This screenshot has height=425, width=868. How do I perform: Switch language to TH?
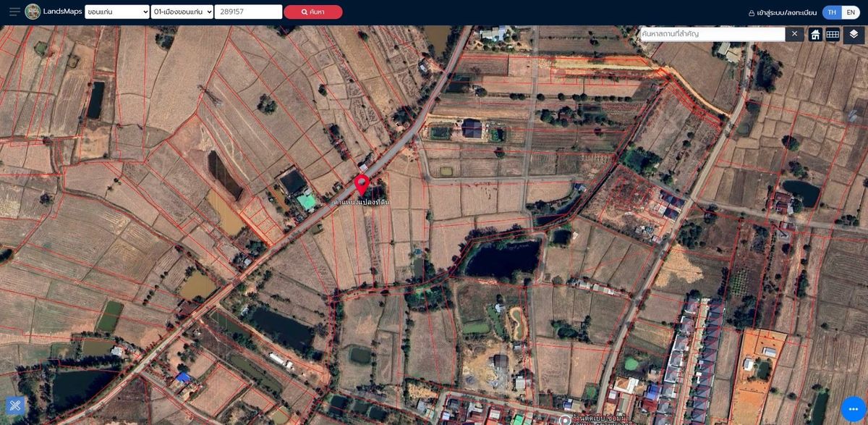pyautogui.click(x=832, y=12)
